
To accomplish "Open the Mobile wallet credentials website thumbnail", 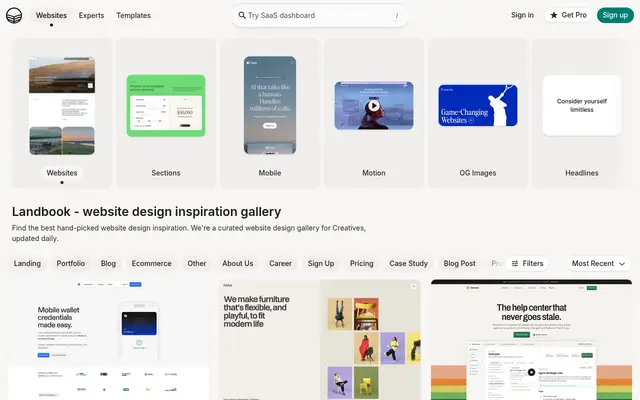I will [109, 340].
